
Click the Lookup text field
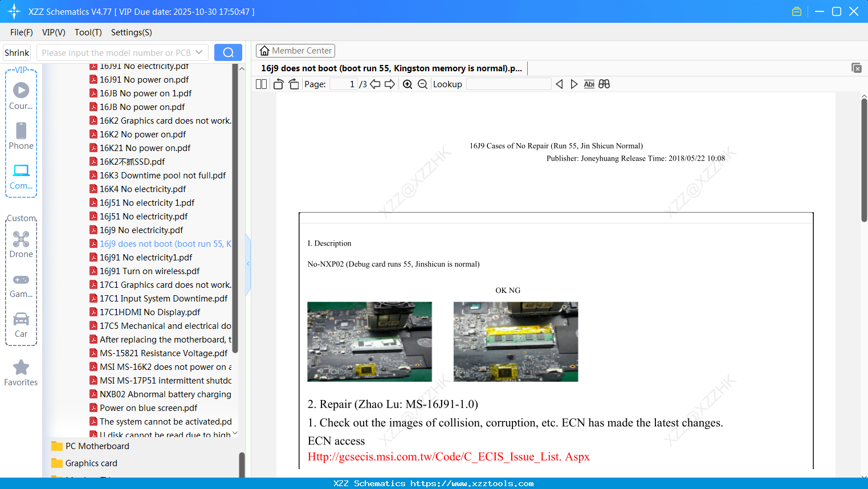[509, 84]
